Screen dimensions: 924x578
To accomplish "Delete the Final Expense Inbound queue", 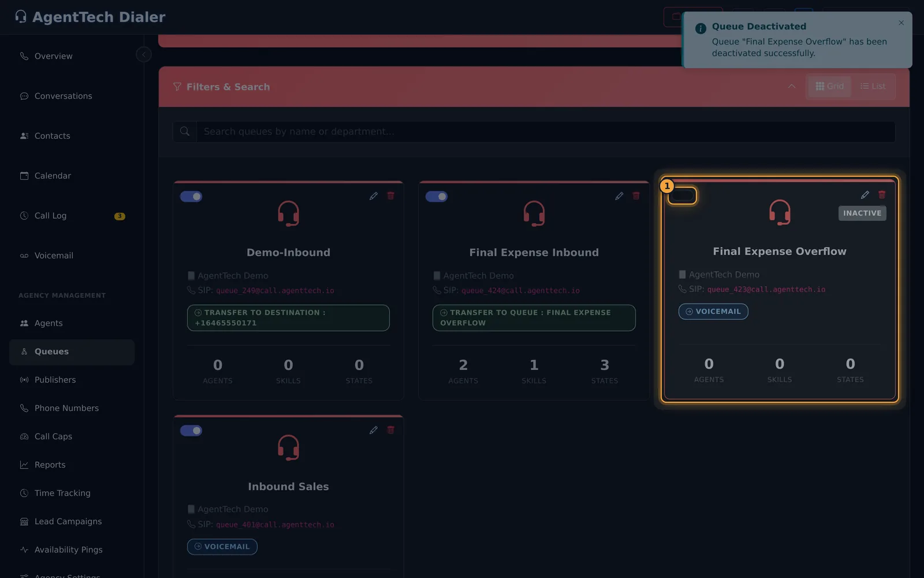I will (x=636, y=196).
